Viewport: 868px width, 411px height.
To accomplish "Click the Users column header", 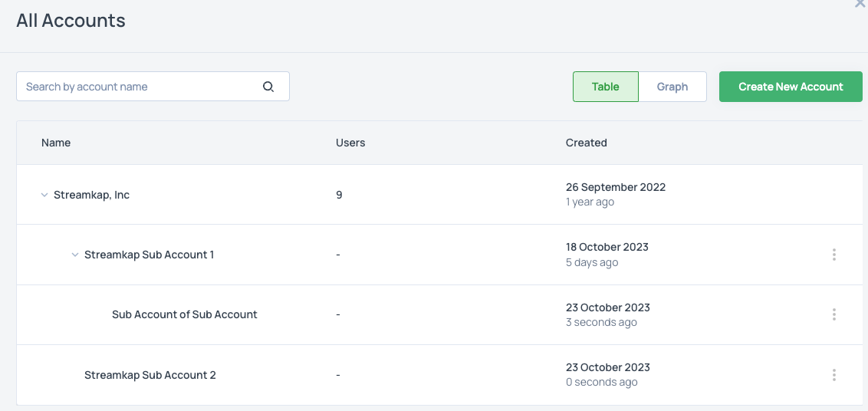I will tap(350, 143).
